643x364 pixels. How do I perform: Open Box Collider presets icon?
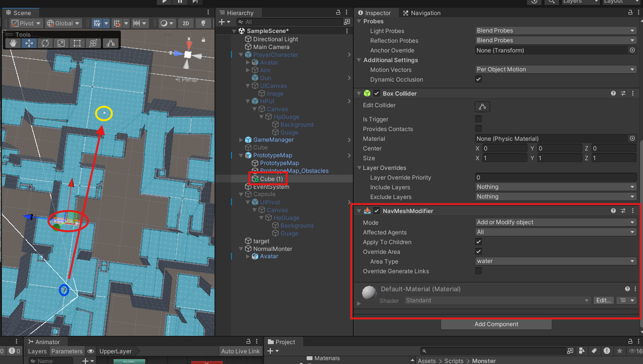(623, 93)
